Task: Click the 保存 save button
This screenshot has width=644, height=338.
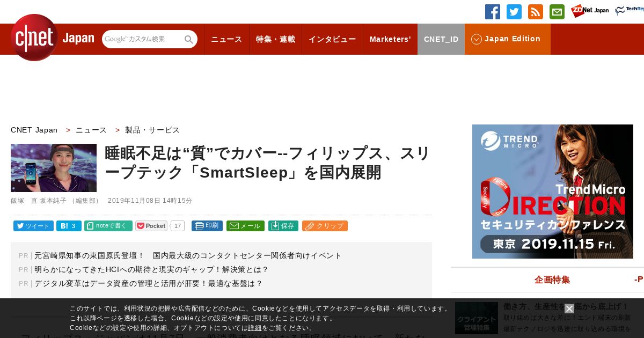Action: tap(283, 226)
